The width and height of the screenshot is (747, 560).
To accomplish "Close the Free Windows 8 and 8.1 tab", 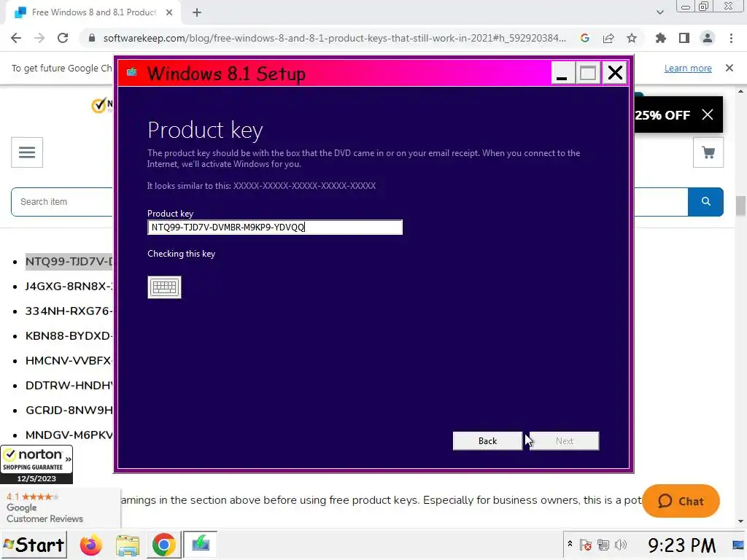I will coord(169,12).
